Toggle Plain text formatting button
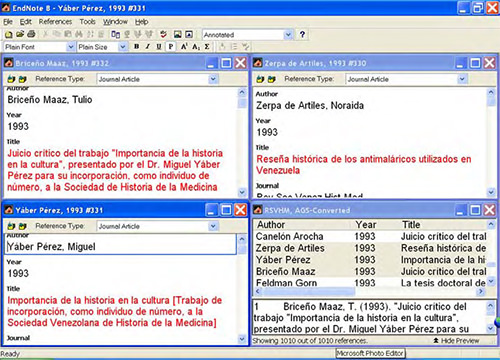 [171, 47]
